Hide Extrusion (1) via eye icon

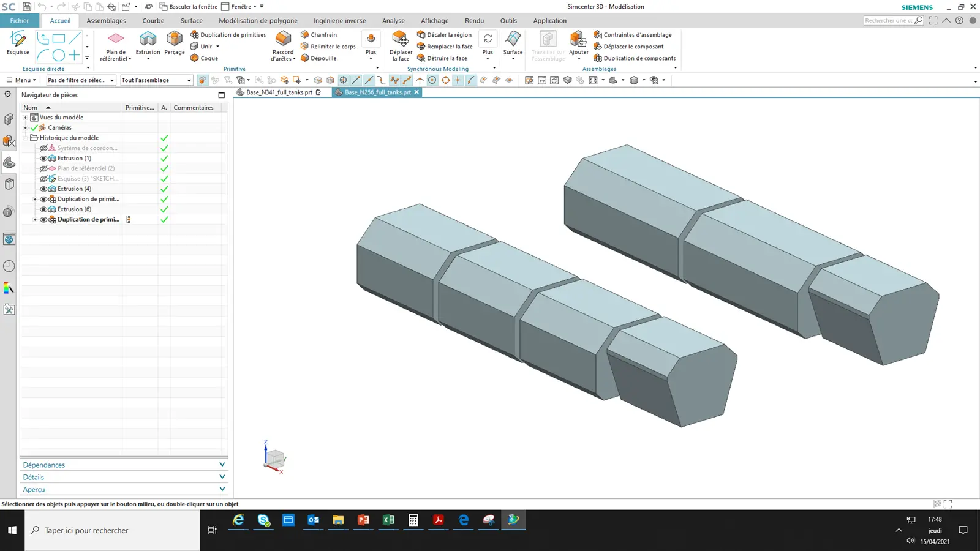coord(43,158)
